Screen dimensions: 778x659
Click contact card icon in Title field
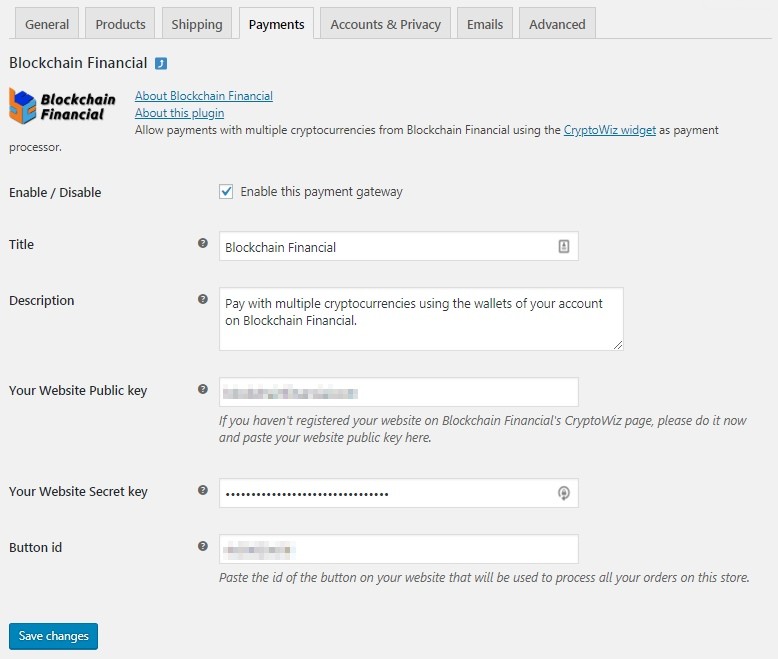[x=564, y=247]
